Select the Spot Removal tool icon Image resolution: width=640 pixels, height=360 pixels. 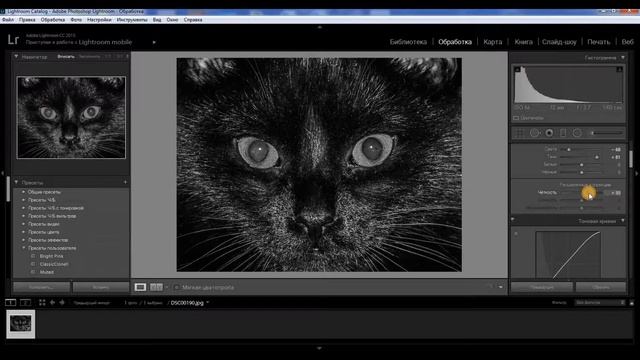click(x=535, y=133)
